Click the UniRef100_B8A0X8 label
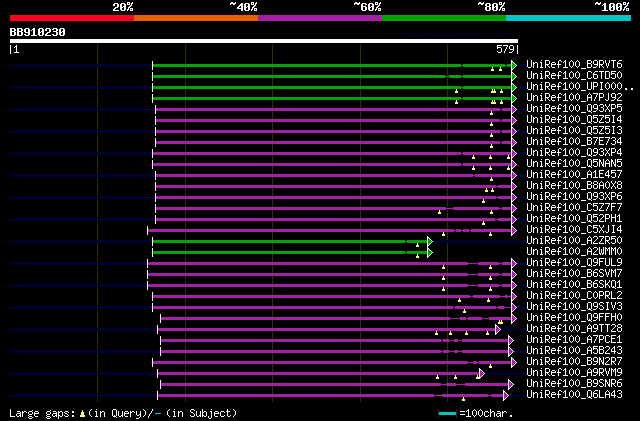The height and width of the screenshot is (421, 640). [574, 186]
